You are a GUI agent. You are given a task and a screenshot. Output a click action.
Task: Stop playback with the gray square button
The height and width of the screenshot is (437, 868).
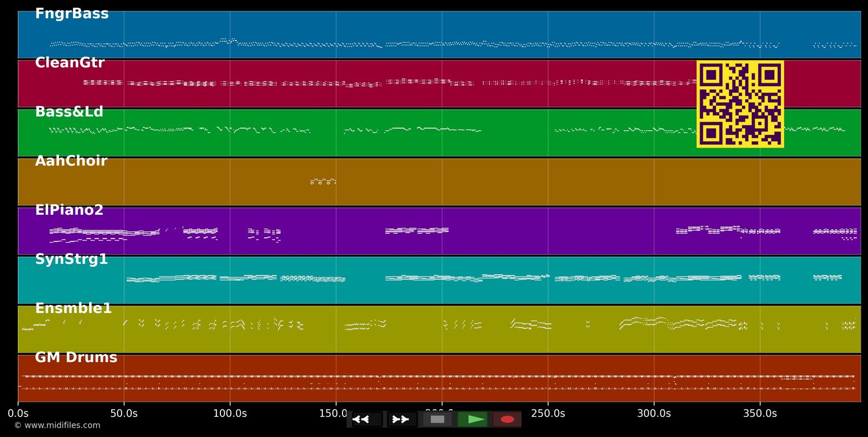pos(437,419)
